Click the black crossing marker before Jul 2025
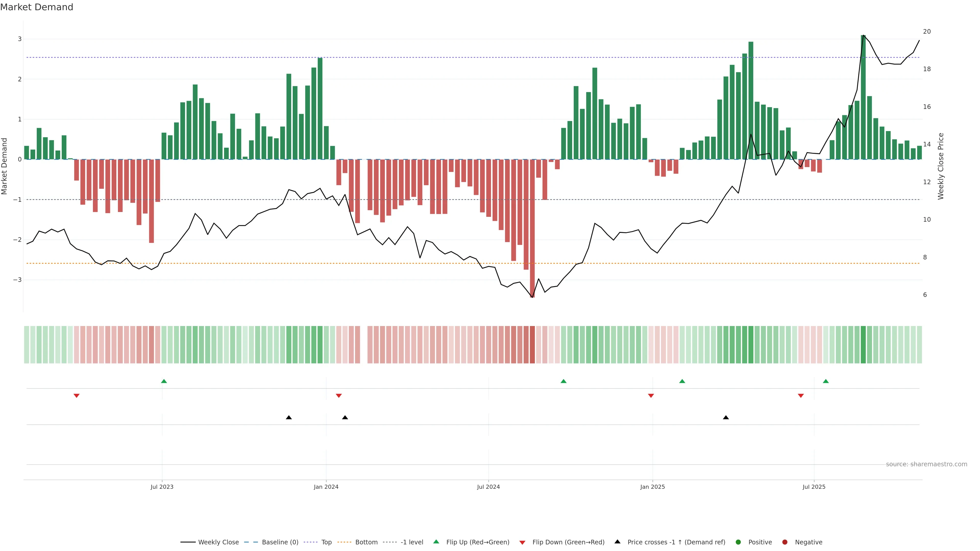The image size is (980, 551). (726, 417)
